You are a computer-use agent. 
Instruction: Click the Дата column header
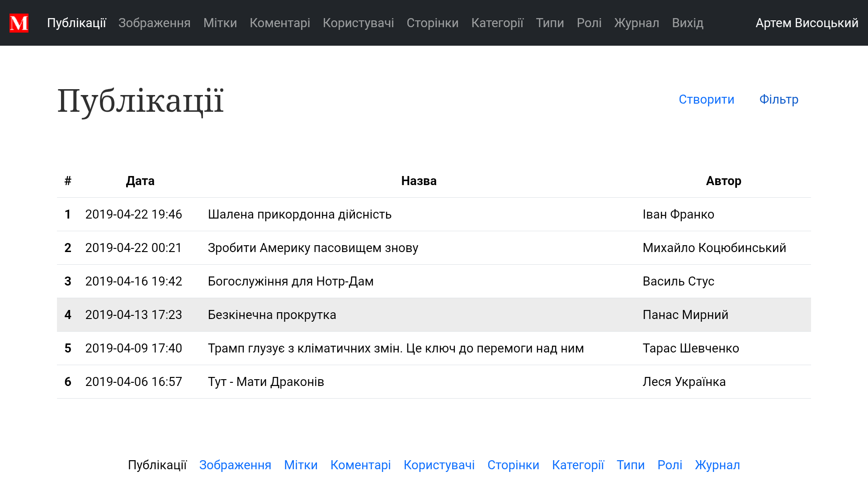point(140,181)
